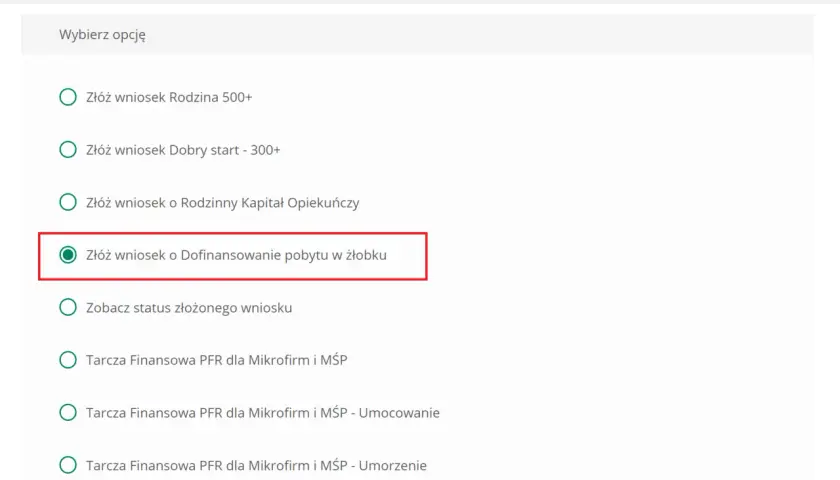Viewport: 840px width, 480px height.
Task: Select the Rodzina 500+ radio button
Action: (x=68, y=97)
